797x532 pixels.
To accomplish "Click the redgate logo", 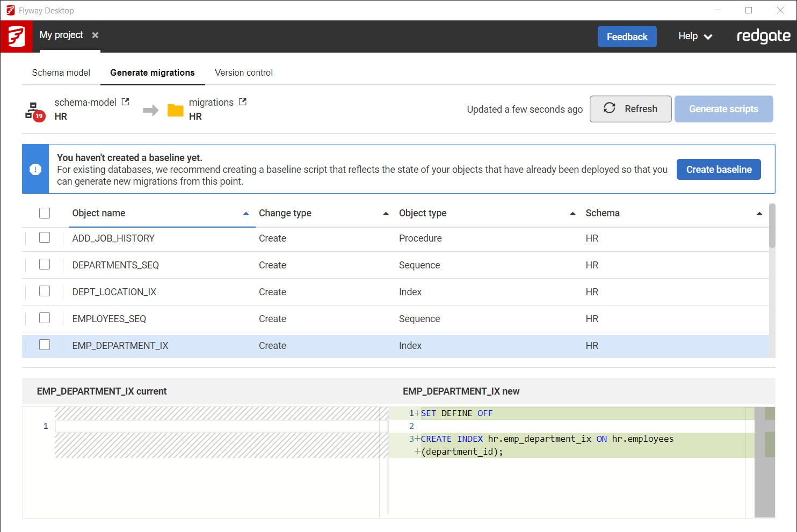I will coord(763,37).
